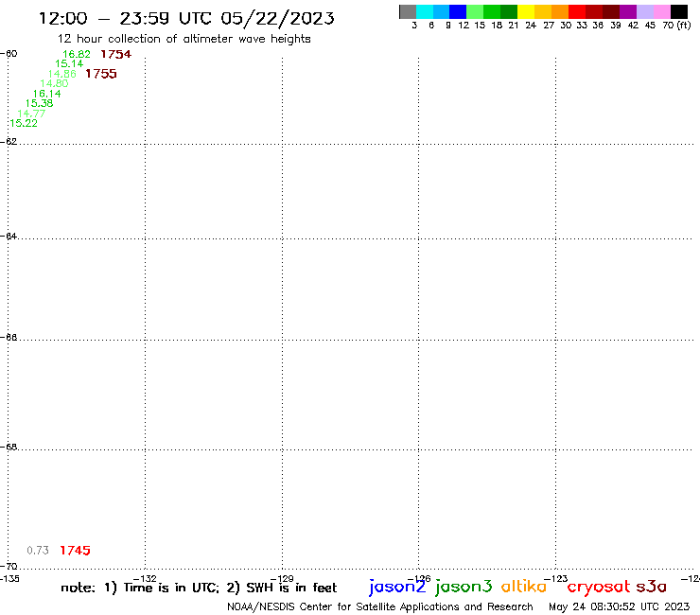The height and width of the screenshot is (615, 700).
Task: Click wave height value 16.82
Action: pyautogui.click(x=77, y=55)
